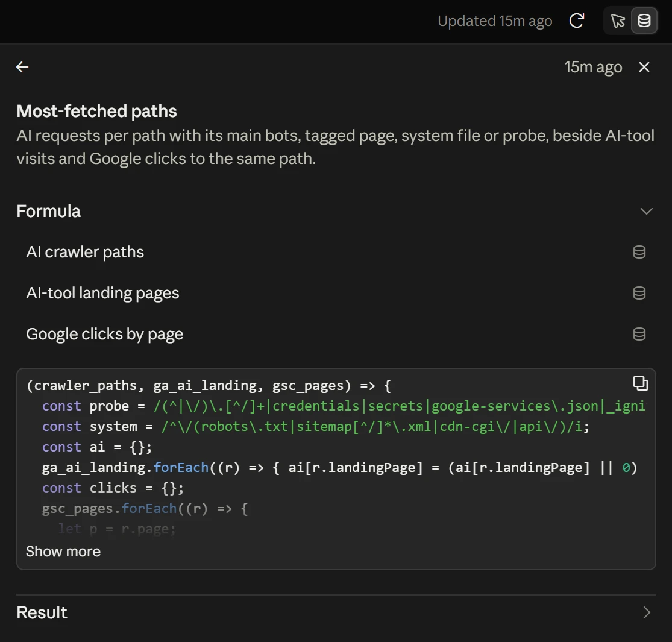Click the panel description paragraph
This screenshot has width=672, height=642.
click(x=336, y=147)
